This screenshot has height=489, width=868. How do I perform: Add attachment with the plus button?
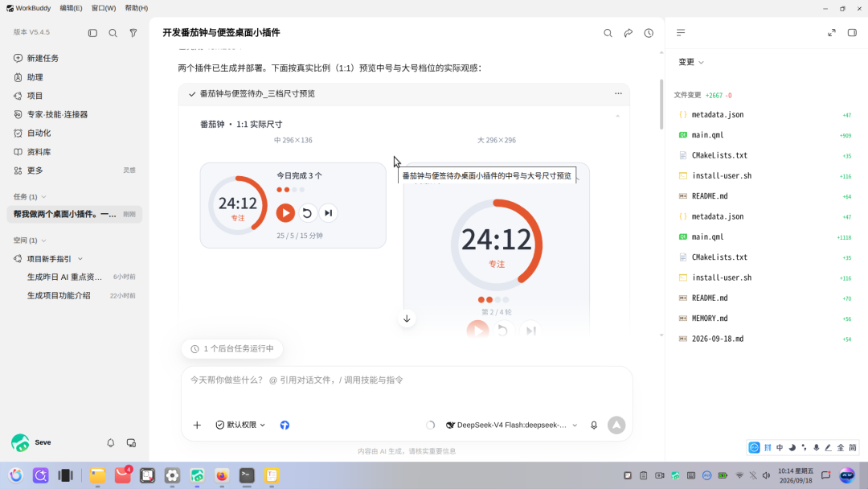tap(197, 425)
